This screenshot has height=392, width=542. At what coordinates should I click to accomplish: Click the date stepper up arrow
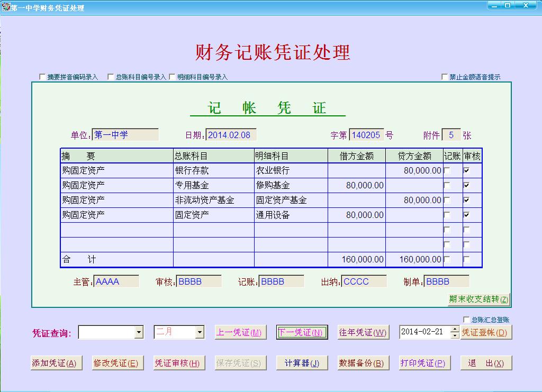[454, 330]
